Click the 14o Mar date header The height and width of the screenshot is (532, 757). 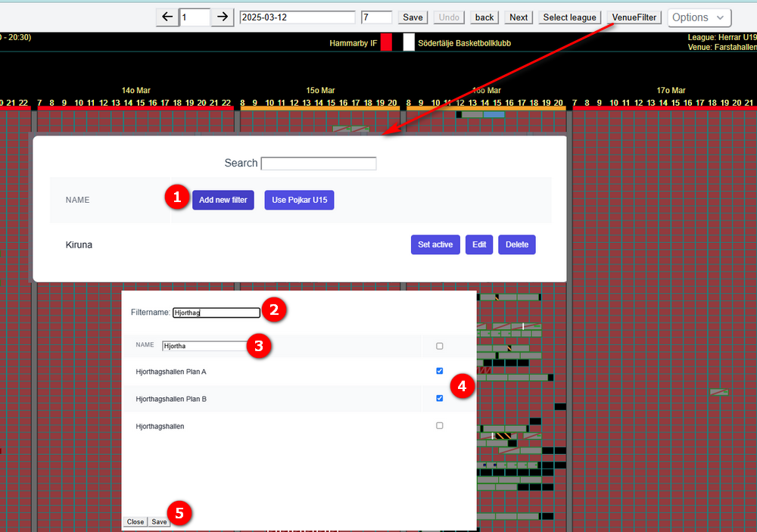136,90
